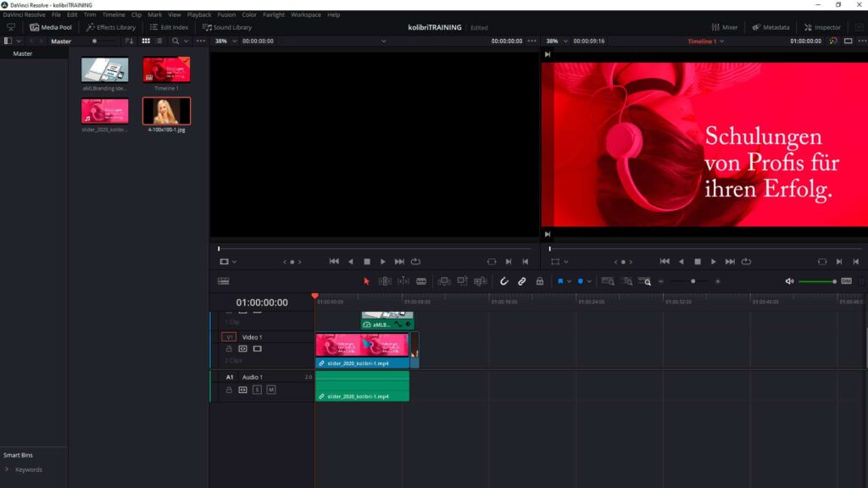Select the arrow Selection Mode tool
The width and height of the screenshot is (868, 488).
coord(366,281)
